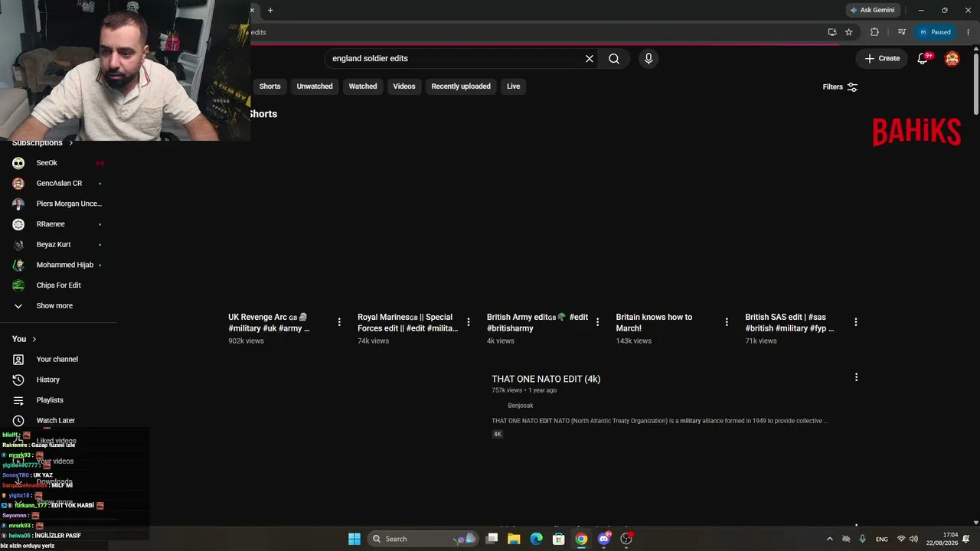Image resolution: width=980 pixels, height=551 pixels.
Task: Open options for THAT ONE NATO EDIT video
Action: click(x=856, y=377)
